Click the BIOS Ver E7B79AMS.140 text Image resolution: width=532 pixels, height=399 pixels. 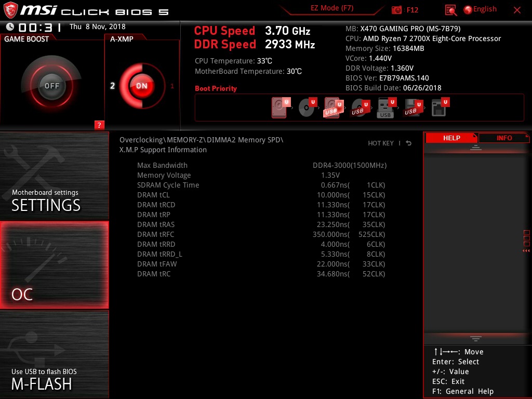click(x=387, y=78)
